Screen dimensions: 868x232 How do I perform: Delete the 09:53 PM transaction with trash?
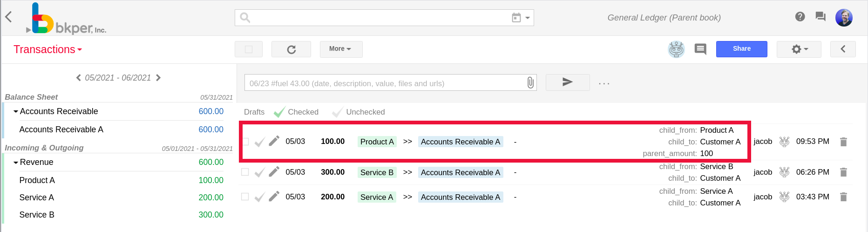pyautogui.click(x=843, y=142)
